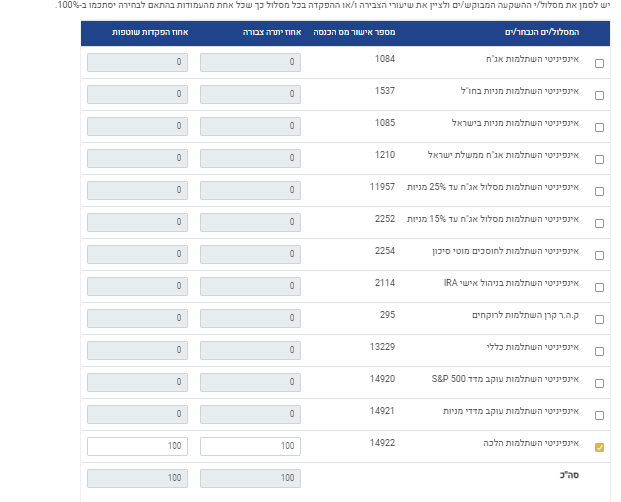Screen dimensions: 621x502
Task: Click the אחוז יתרה צבורה field for the IRA track
Action: tap(250, 286)
